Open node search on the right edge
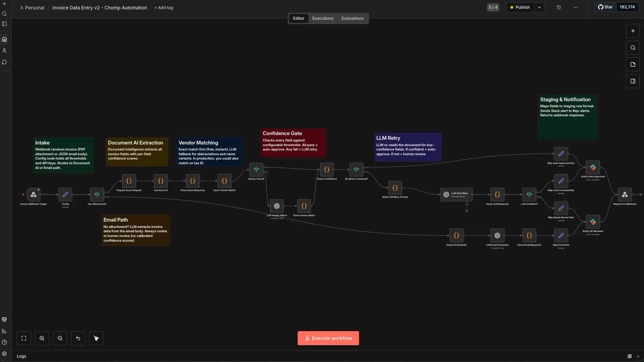This screenshot has width=644, height=362. coord(633,48)
